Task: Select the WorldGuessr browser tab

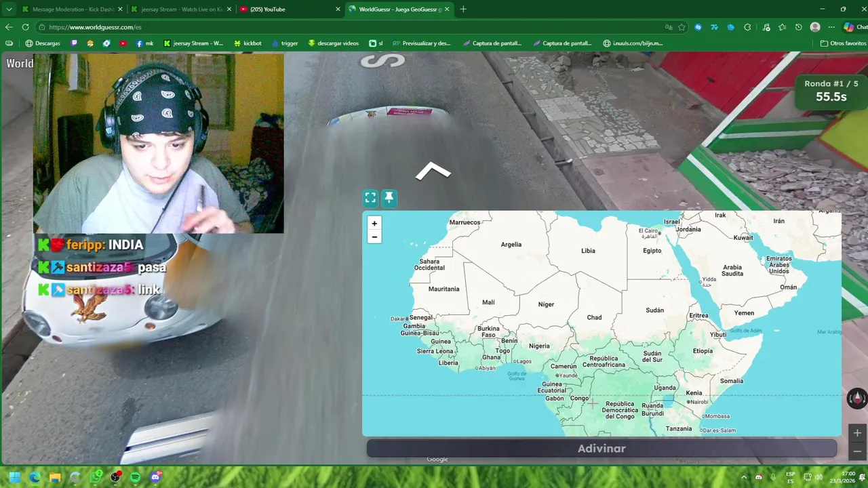Action: (400, 9)
